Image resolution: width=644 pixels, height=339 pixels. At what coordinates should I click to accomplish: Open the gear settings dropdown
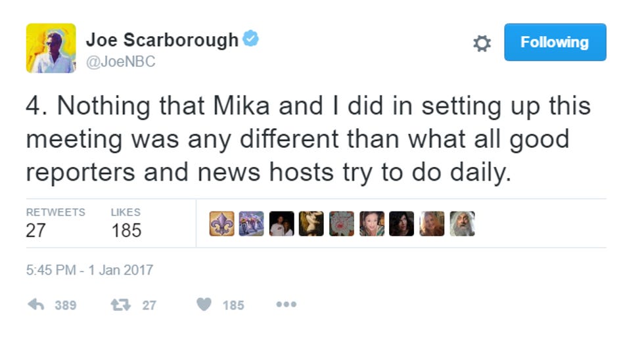(482, 43)
